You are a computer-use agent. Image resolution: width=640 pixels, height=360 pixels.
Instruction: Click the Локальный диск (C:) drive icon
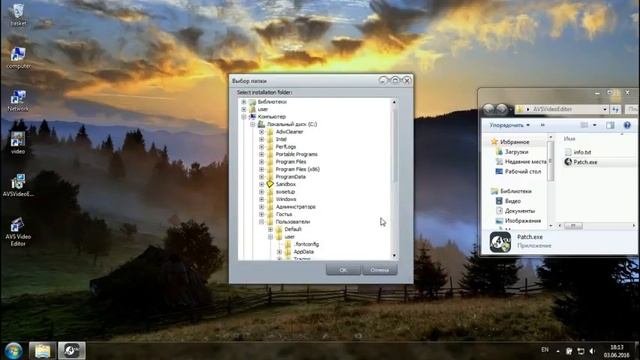261,124
